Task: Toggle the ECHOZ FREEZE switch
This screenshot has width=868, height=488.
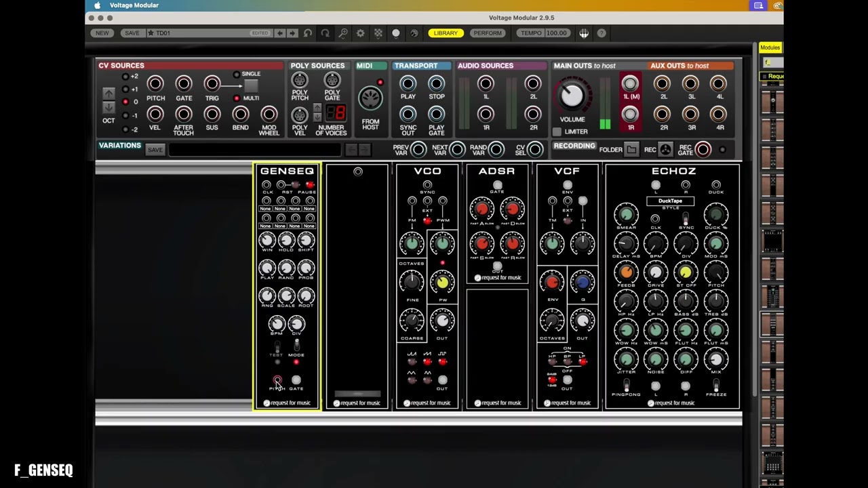Action: point(716,386)
